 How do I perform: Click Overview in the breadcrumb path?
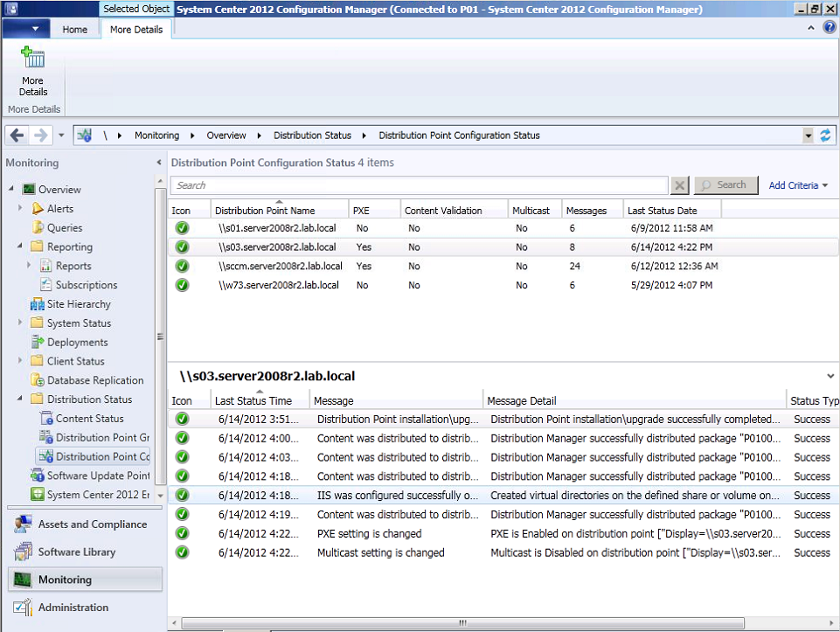click(x=226, y=135)
